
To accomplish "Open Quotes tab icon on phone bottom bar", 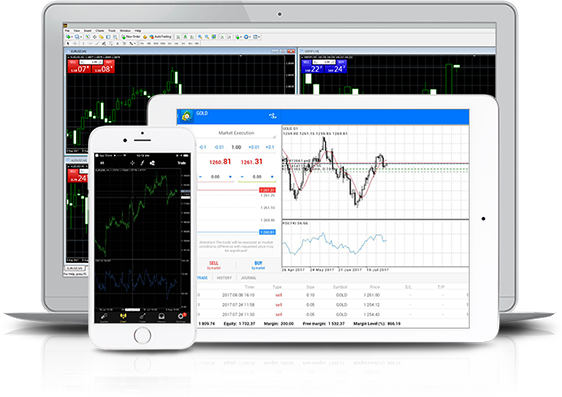I will point(104,317).
